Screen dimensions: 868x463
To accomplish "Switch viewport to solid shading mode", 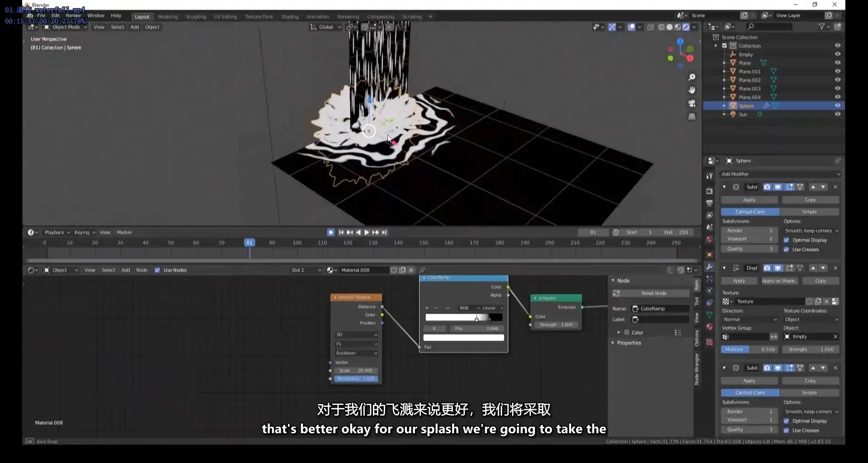I will (x=669, y=27).
